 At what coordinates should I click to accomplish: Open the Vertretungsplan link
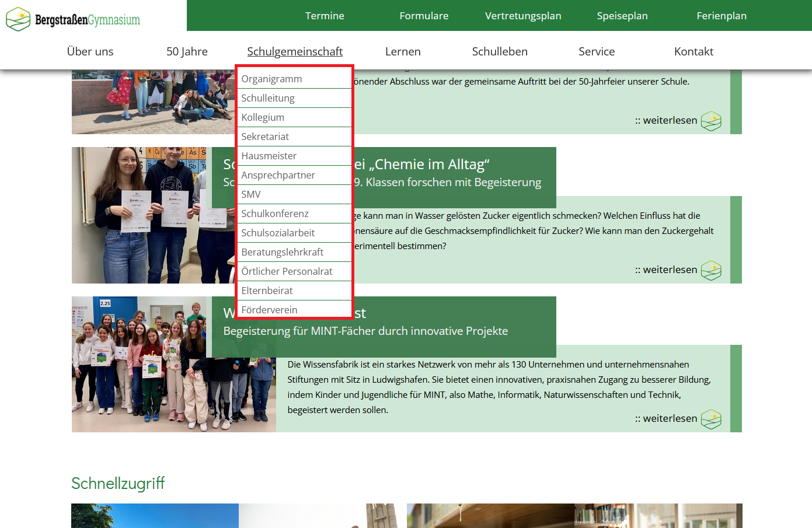(x=523, y=16)
